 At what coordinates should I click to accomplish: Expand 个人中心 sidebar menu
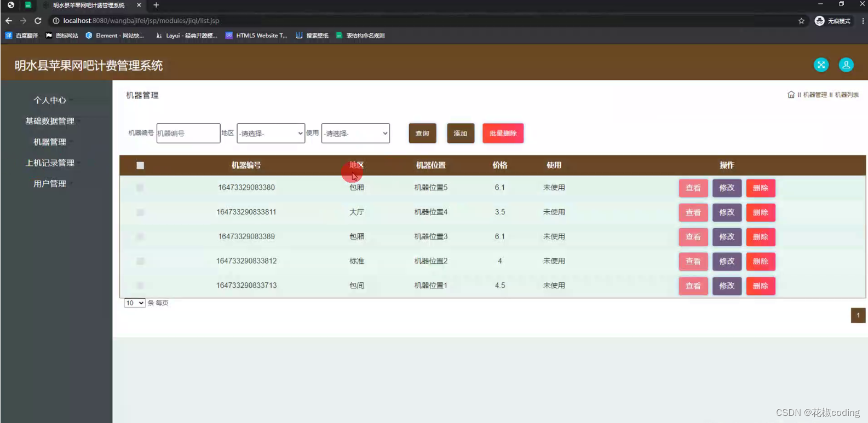(50, 100)
